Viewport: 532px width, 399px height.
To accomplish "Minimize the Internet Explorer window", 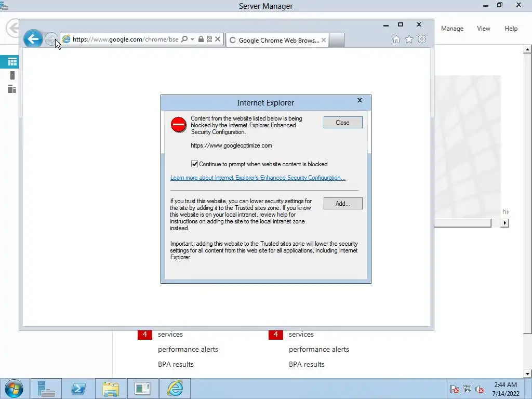I will click(x=386, y=25).
